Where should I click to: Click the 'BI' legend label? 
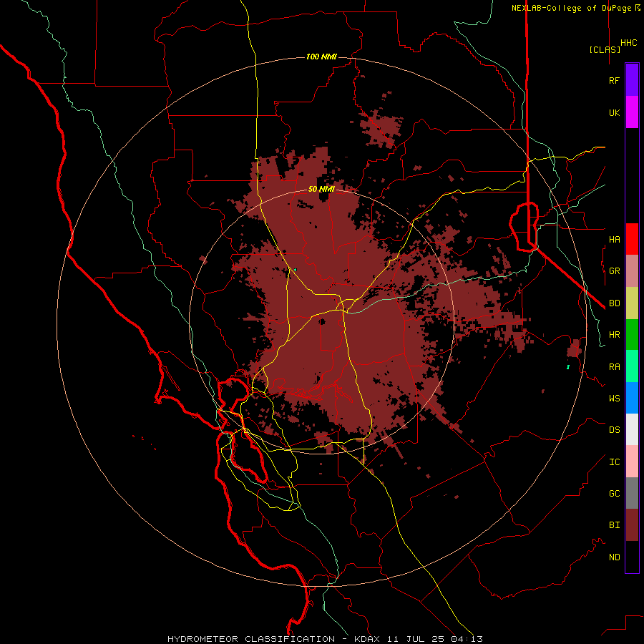614,525
